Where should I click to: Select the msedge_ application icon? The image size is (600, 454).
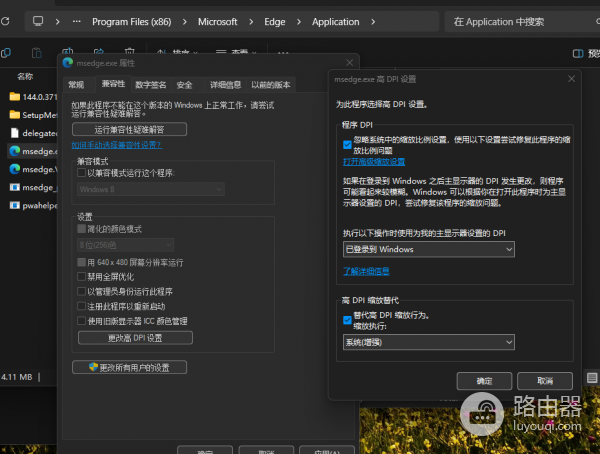[15, 187]
